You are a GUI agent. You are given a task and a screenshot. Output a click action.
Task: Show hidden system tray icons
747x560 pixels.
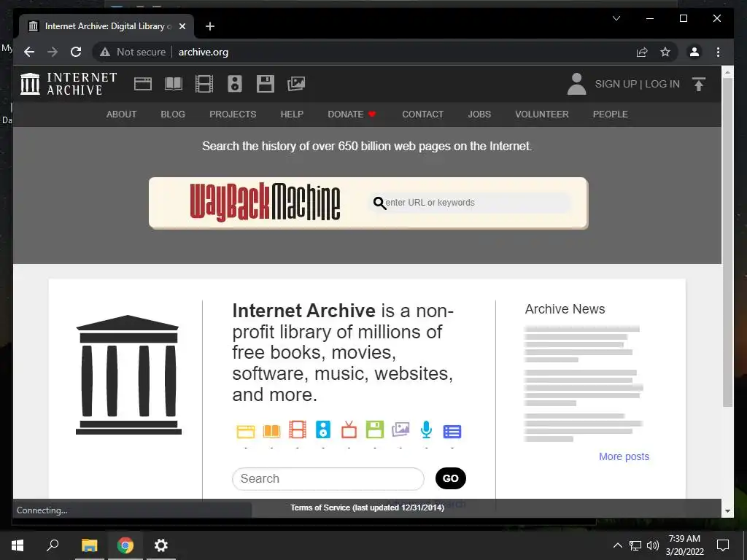[617, 545]
